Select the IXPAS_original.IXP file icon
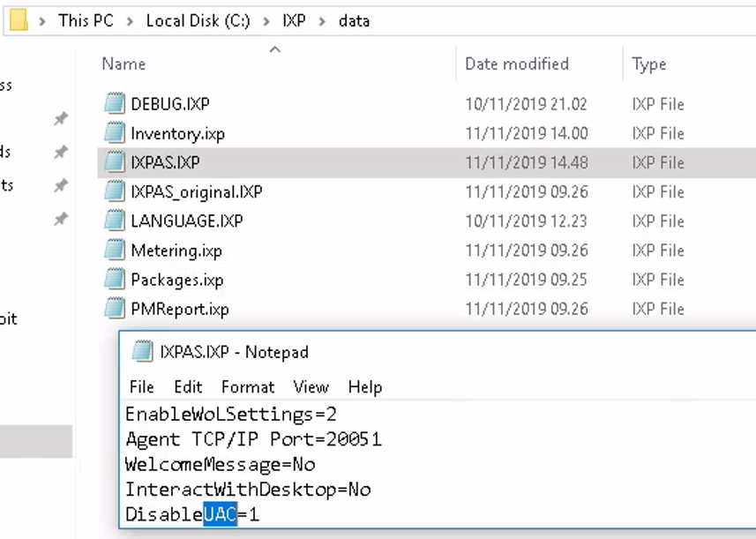Screen dimensions: 756x539 tap(114, 191)
